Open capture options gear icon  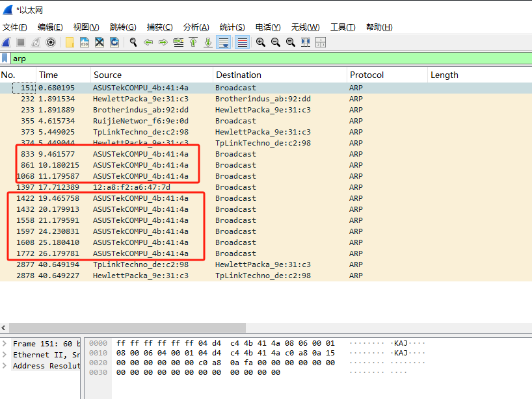(51, 42)
